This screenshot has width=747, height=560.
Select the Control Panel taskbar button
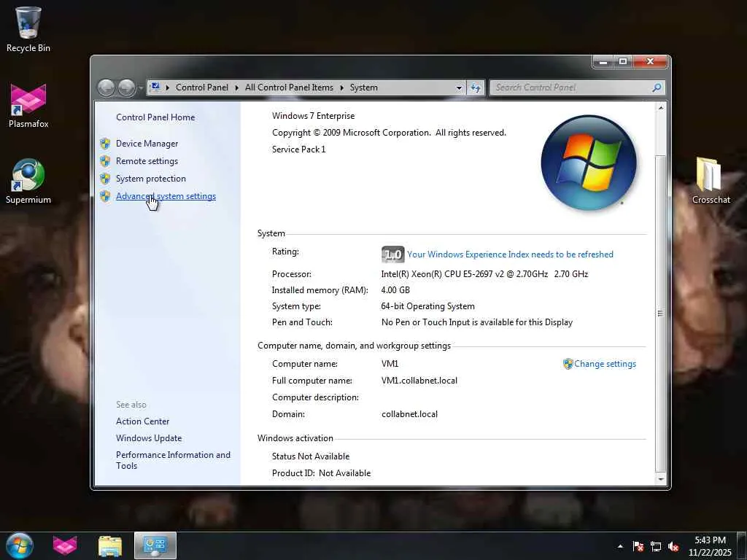pyautogui.click(x=155, y=545)
